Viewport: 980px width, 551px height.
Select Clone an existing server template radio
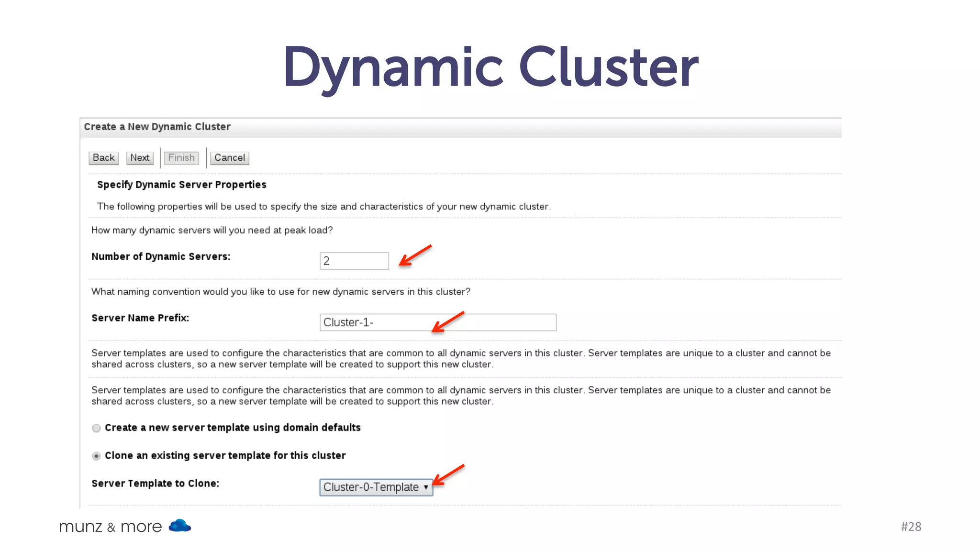point(96,456)
